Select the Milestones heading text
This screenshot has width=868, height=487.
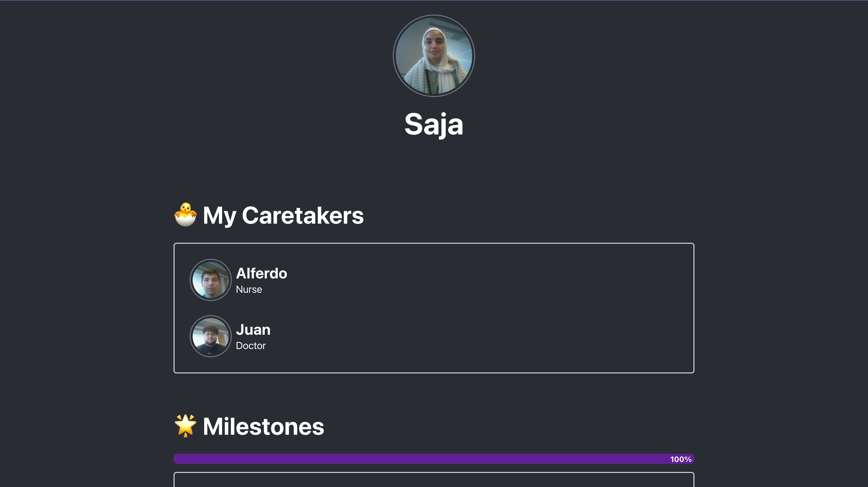coord(263,427)
